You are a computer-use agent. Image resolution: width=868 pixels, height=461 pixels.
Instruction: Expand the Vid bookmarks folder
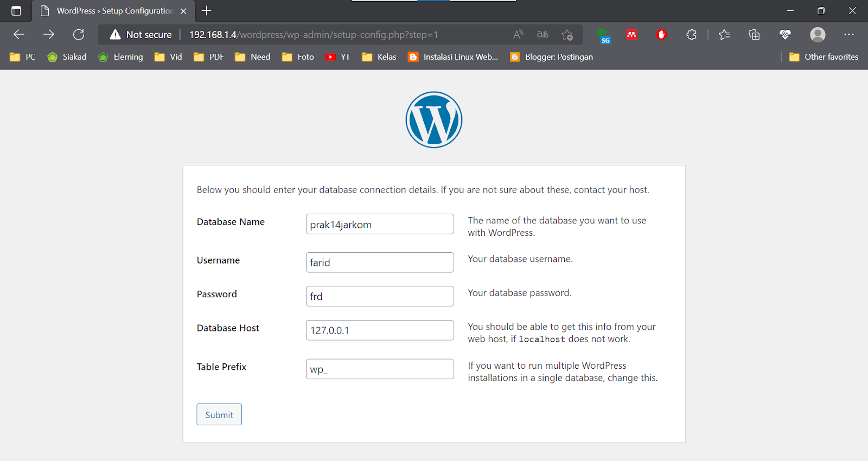(168, 57)
